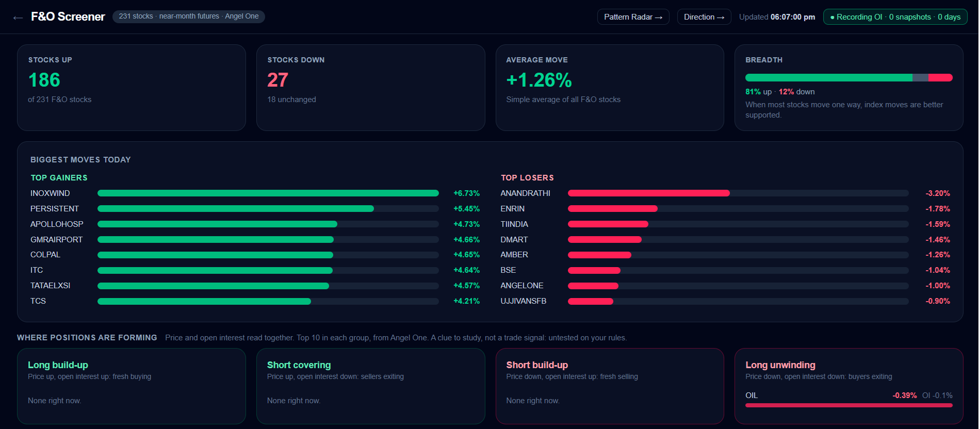The height and width of the screenshot is (429, 980).
Task: Click the '81% up · 12% down' breadth text
Action: [780, 92]
